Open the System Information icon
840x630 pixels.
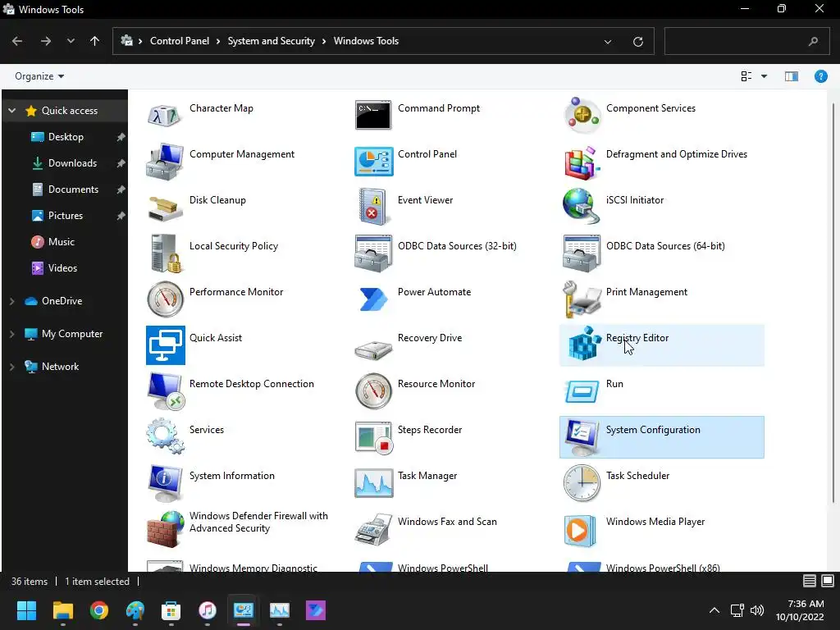165,482
